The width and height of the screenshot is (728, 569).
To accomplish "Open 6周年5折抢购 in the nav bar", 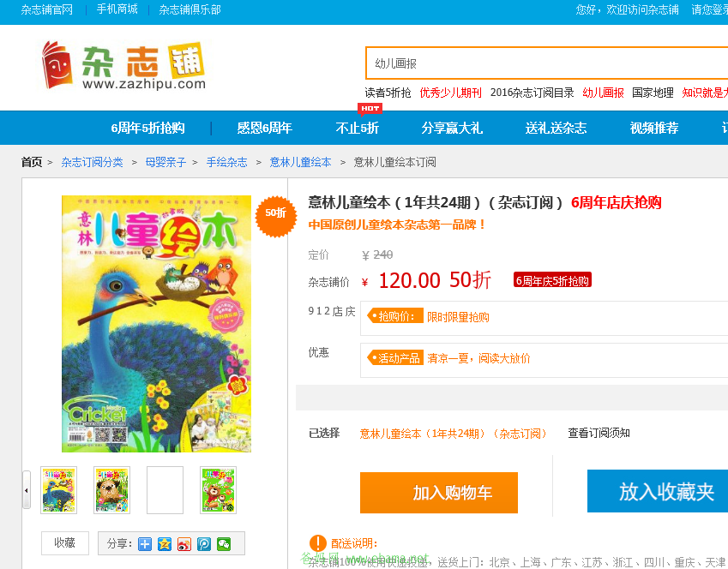I will (147, 128).
